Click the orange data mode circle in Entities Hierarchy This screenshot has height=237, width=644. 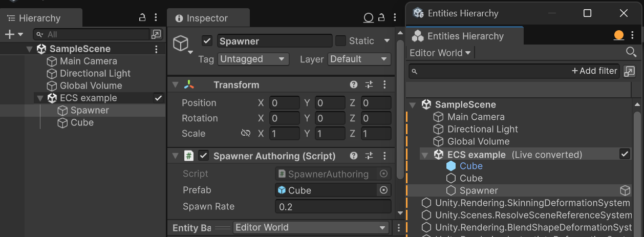(619, 35)
